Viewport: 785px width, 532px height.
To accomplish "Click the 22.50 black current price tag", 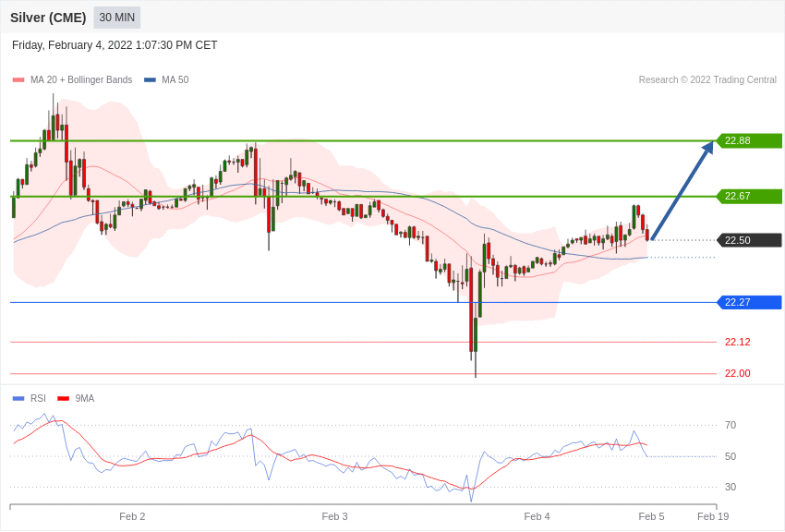I will pos(750,240).
